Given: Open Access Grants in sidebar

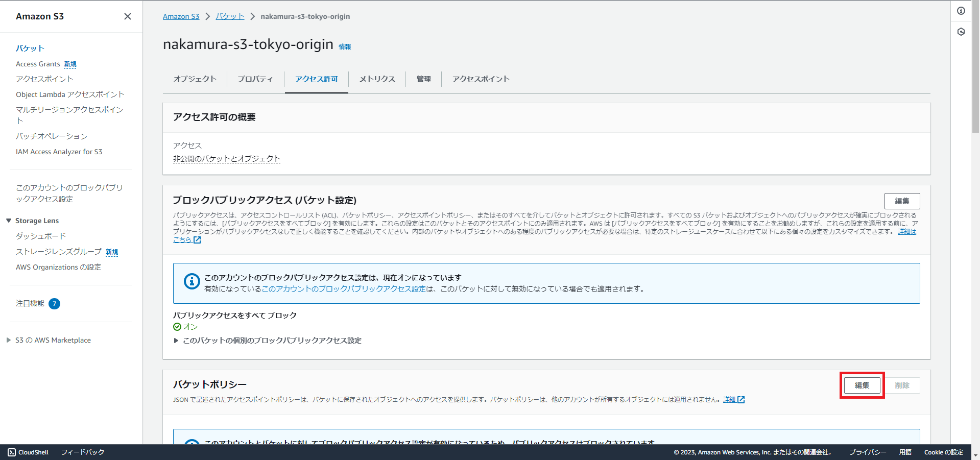Looking at the screenshot, I should point(38,64).
